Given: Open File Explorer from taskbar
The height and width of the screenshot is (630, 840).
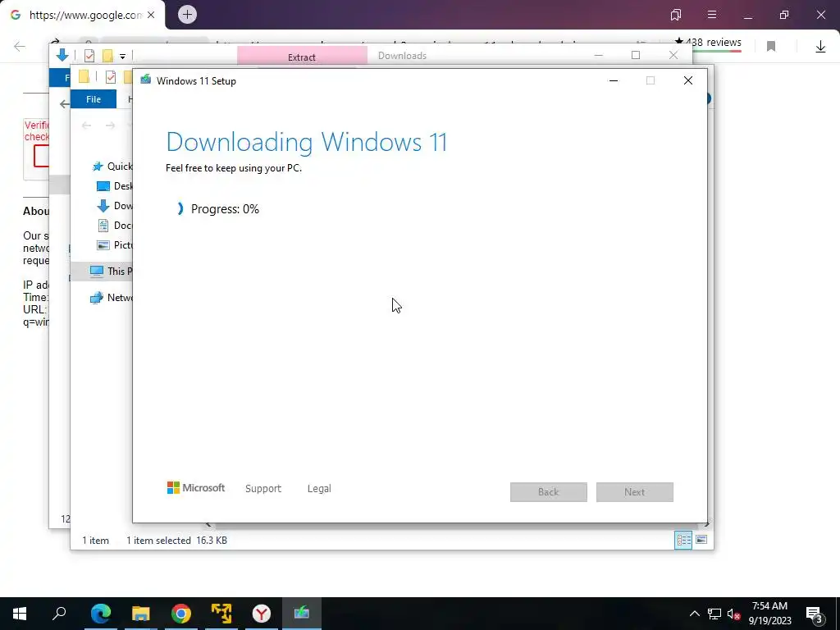Looking at the screenshot, I should 140,614.
